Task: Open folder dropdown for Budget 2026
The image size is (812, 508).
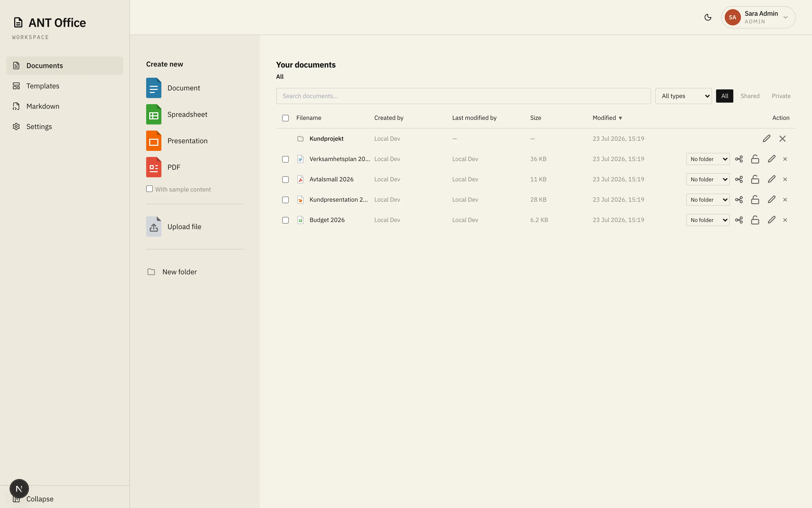Action: [x=708, y=220]
